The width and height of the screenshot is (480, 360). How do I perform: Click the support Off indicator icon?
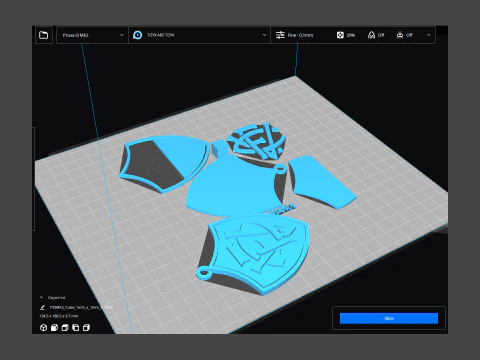(x=371, y=35)
